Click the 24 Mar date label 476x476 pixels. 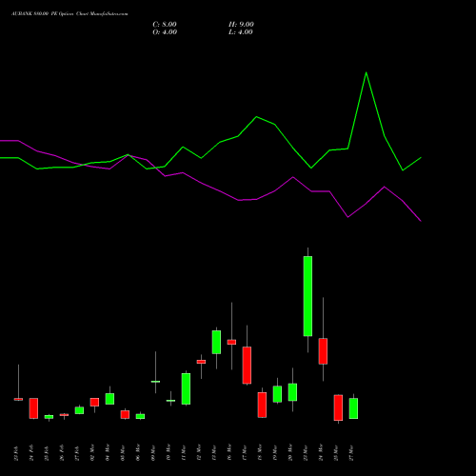pos(321,453)
